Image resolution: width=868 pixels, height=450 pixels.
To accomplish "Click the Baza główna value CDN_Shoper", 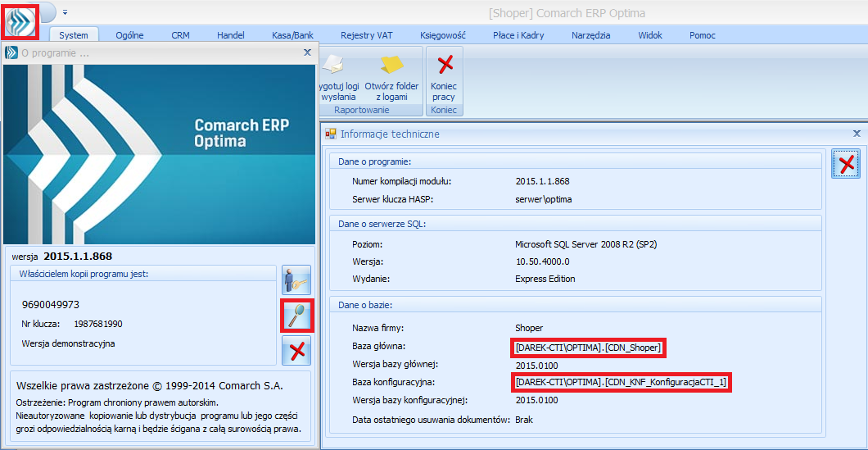I will (x=588, y=348).
